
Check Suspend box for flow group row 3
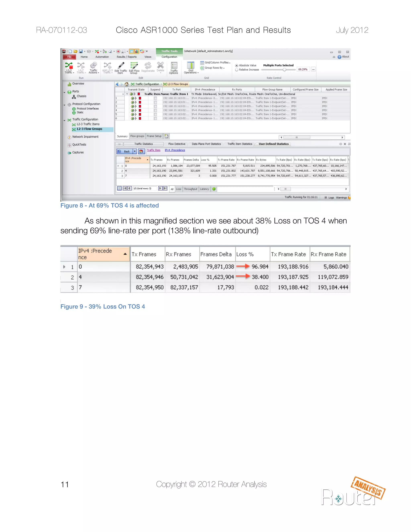[x=155, y=106]
